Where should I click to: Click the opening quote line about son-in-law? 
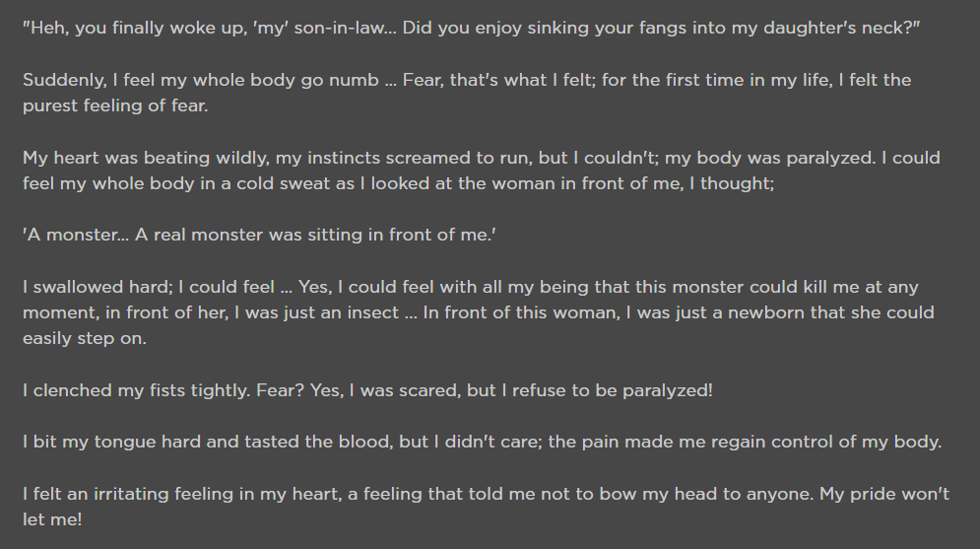[x=471, y=29]
